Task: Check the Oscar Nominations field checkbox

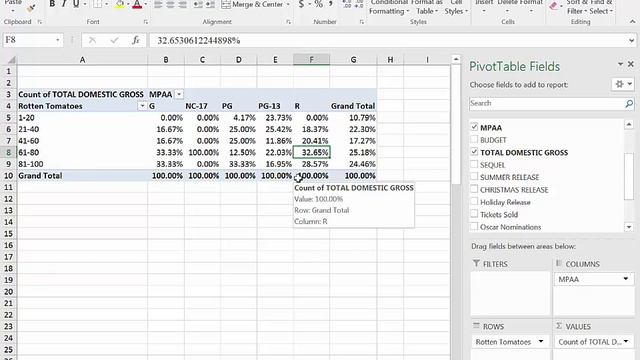Action: (x=474, y=227)
